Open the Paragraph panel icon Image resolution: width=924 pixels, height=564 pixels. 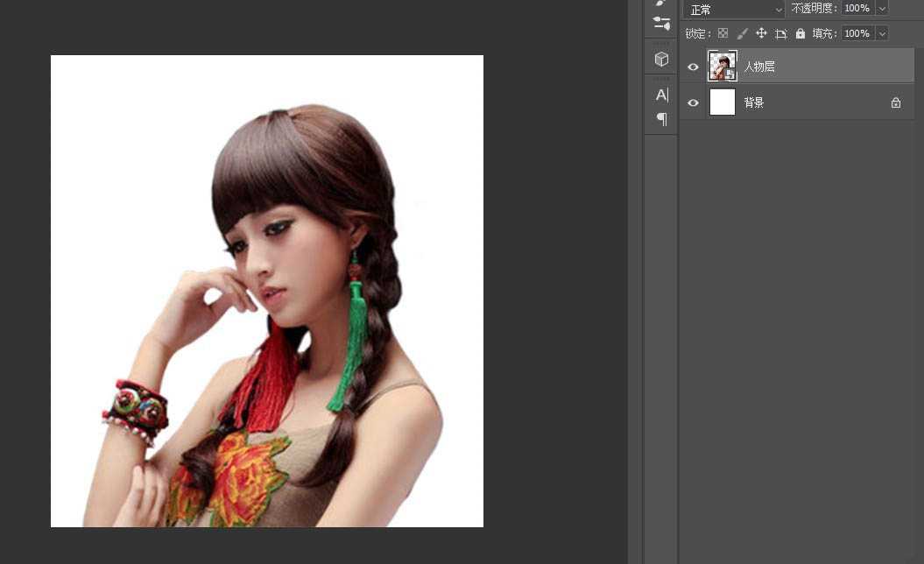click(x=661, y=119)
